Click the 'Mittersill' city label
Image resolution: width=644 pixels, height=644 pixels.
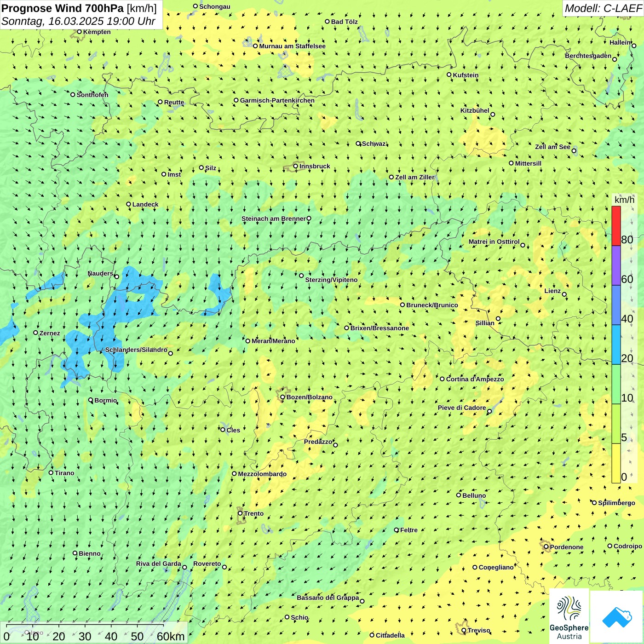click(528, 164)
